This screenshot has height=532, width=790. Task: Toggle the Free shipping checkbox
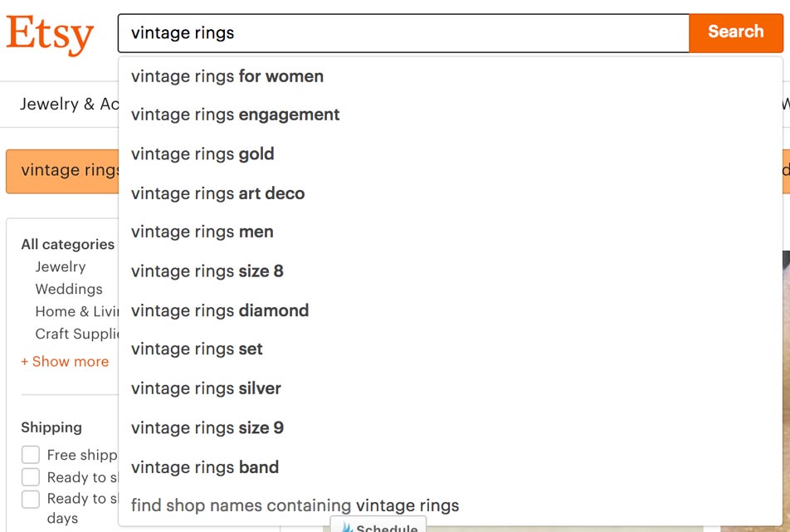(30, 455)
